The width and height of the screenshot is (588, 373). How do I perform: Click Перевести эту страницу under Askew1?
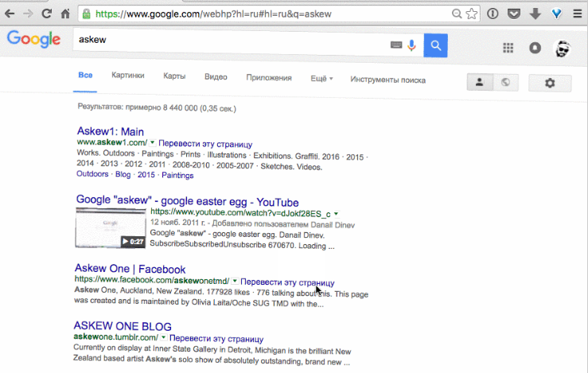(x=205, y=144)
